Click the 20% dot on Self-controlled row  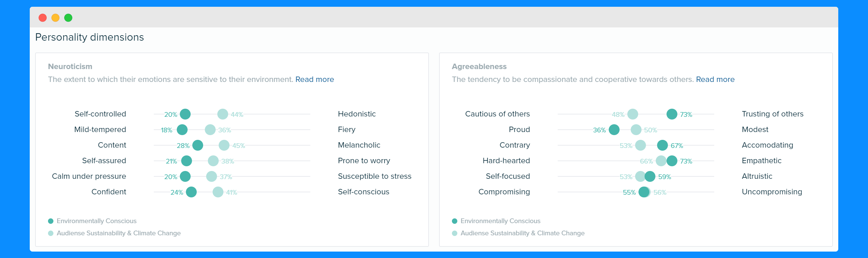tap(185, 114)
